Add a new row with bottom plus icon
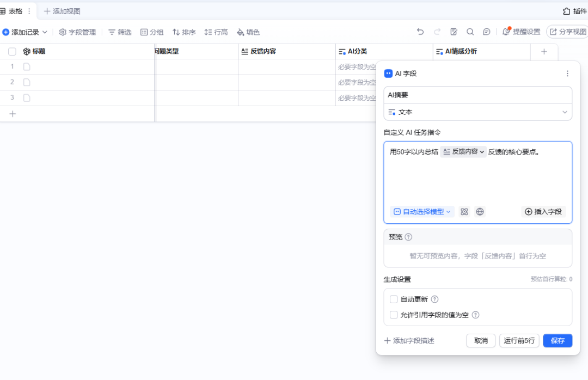 [x=13, y=114]
